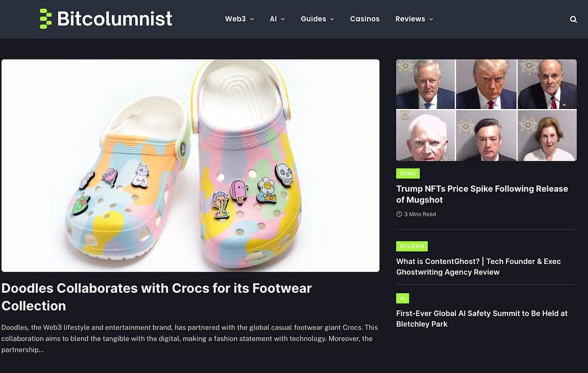The width and height of the screenshot is (588, 373).
Task: Click the Crocs footwear featured image
Action: click(x=191, y=165)
